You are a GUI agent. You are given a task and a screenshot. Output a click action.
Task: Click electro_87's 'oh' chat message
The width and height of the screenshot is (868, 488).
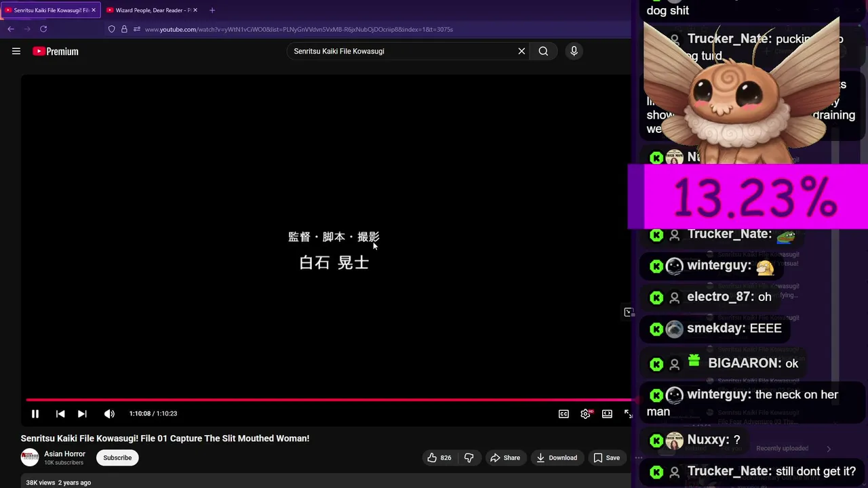[x=710, y=297]
